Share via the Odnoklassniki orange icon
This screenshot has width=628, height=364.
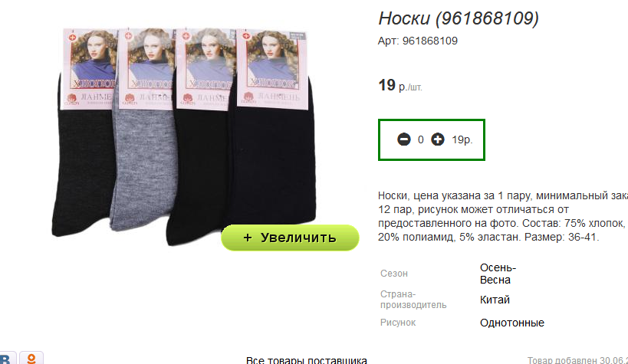(x=31, y=358)
